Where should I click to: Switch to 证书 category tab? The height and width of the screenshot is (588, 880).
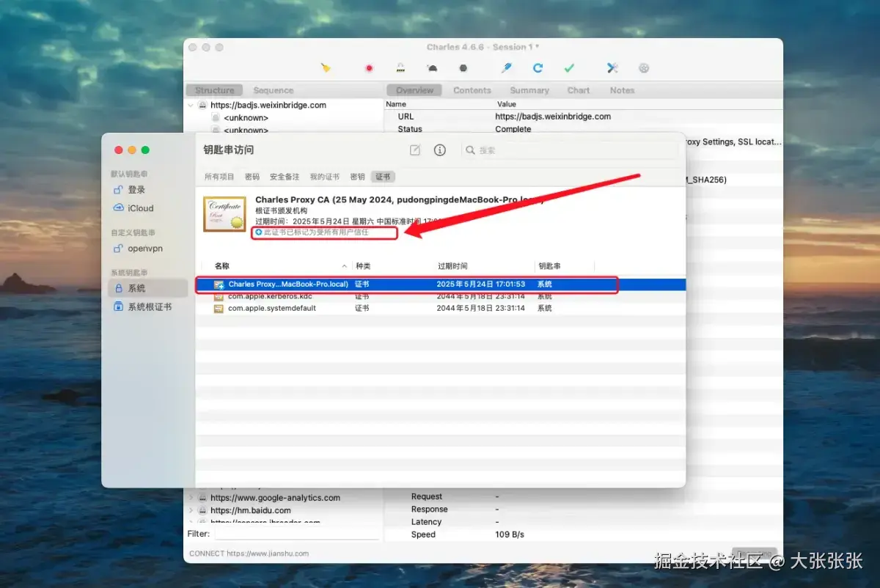(x=383, y=177)
